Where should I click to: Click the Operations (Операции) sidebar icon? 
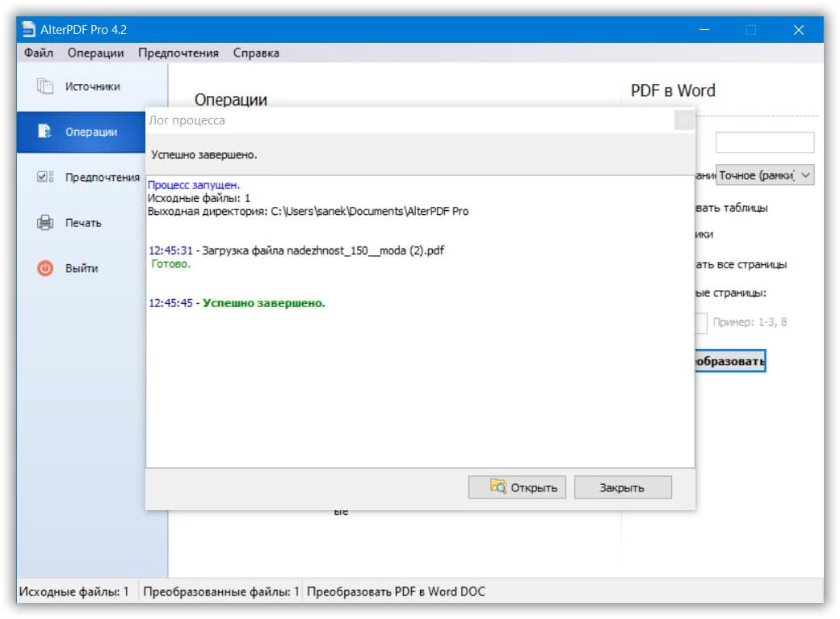click(44, 131)
